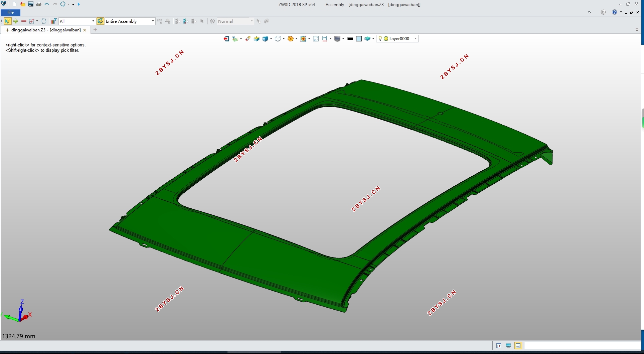Click the Print icon
The height and width of the screenshot is (354, 644).
tap(39, 4)
